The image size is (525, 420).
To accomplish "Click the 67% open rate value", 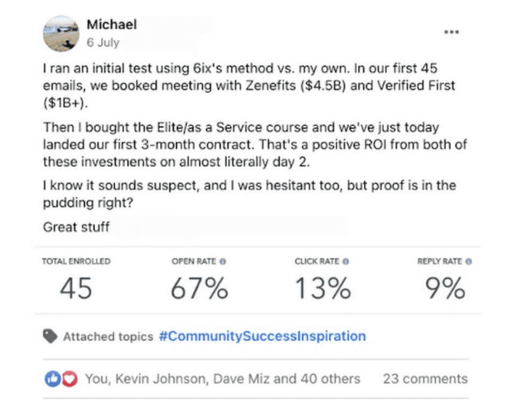I will (x=200, y=288).
